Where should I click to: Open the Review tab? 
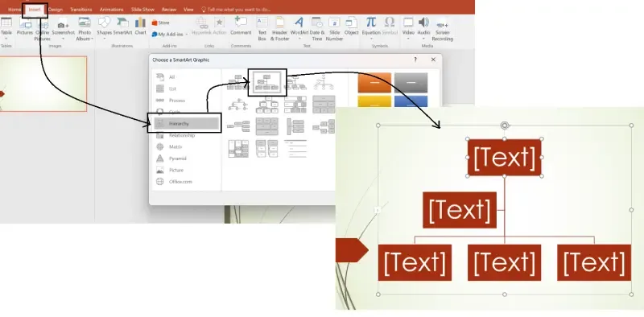coord(169,10)
